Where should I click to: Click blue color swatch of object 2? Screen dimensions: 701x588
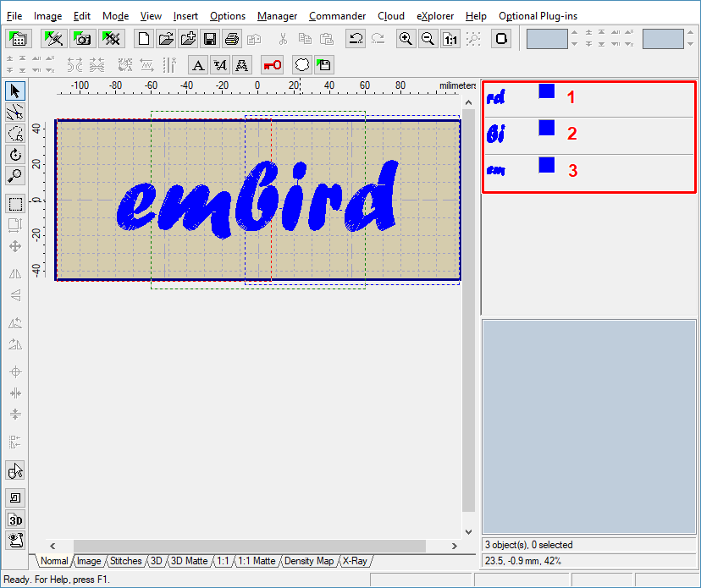[x=547, y=129]
